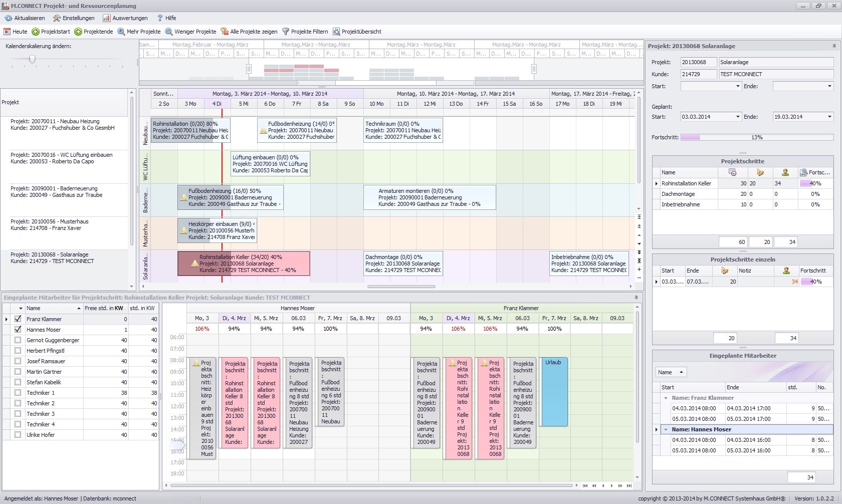The image size is (842, 504).
Task: Click the Aktualisieren refresh icon
Action: pyautogui.click(x=9, y=18)
